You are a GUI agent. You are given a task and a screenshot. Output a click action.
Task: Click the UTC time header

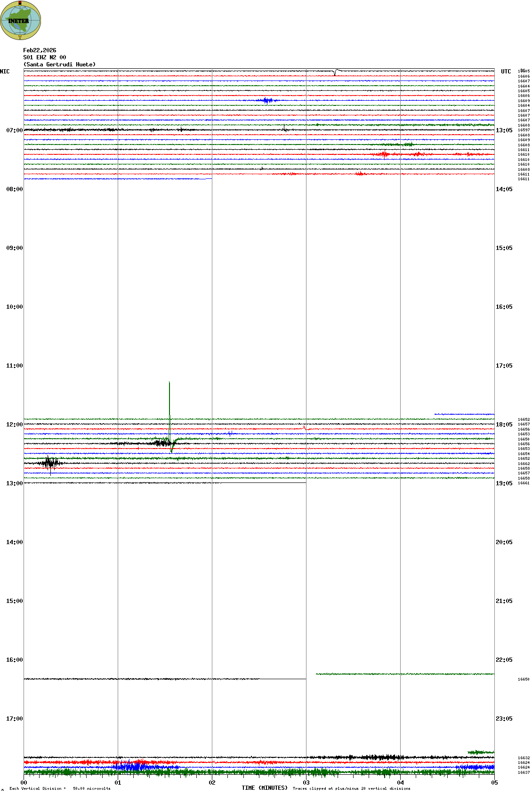(506, 72)
